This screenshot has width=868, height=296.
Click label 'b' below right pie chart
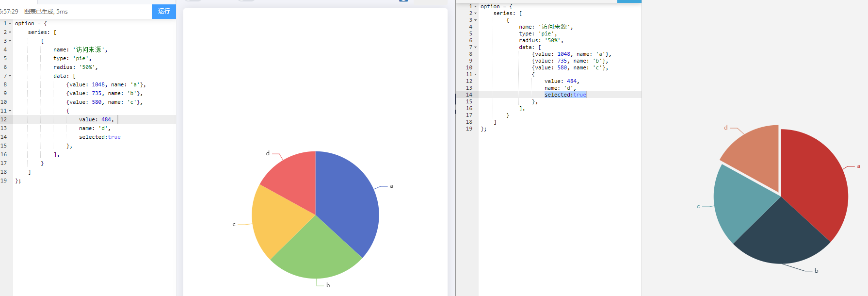[817, 271]
